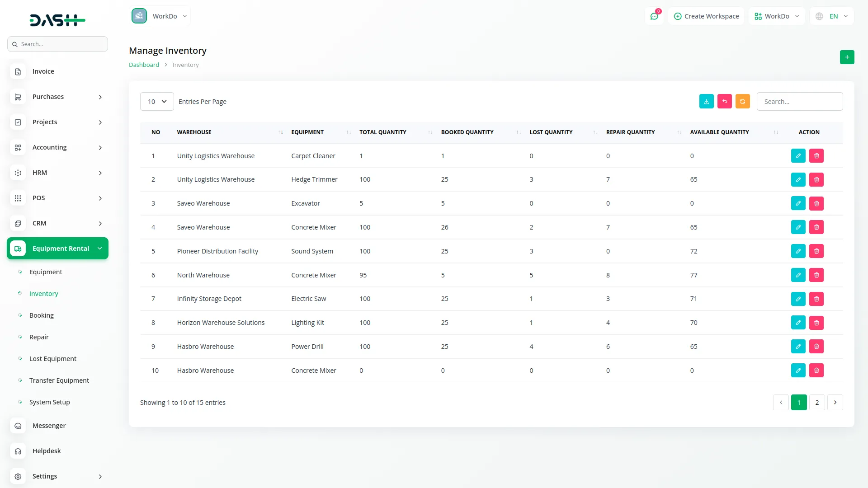Click the table search input field

coord(799,102)
